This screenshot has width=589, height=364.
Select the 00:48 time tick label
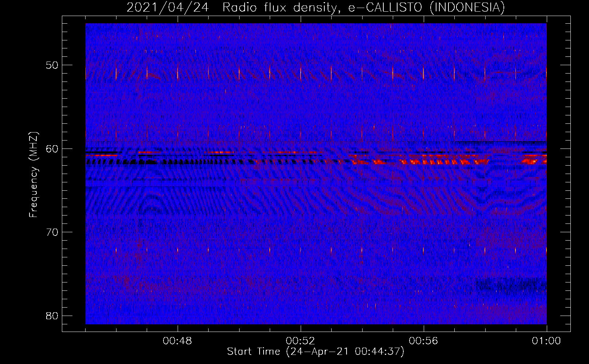[x=177, y=341]
